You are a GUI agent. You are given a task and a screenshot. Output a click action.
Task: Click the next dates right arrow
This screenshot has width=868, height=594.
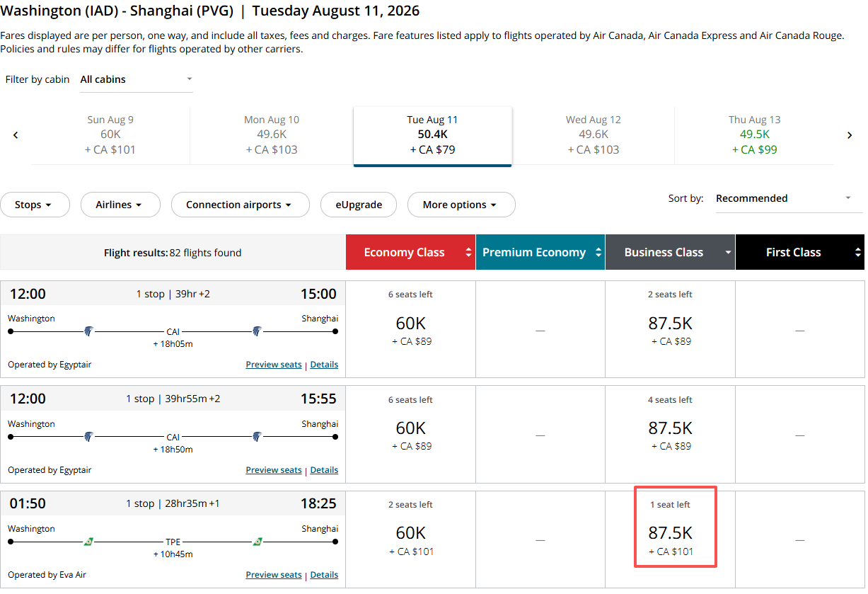click(850, 135)
